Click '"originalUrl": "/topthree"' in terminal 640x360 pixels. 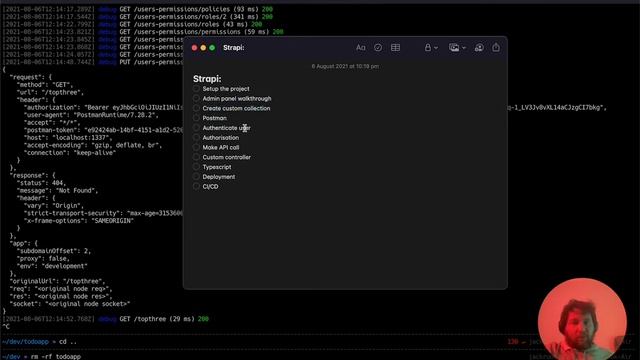pos(57,281)
